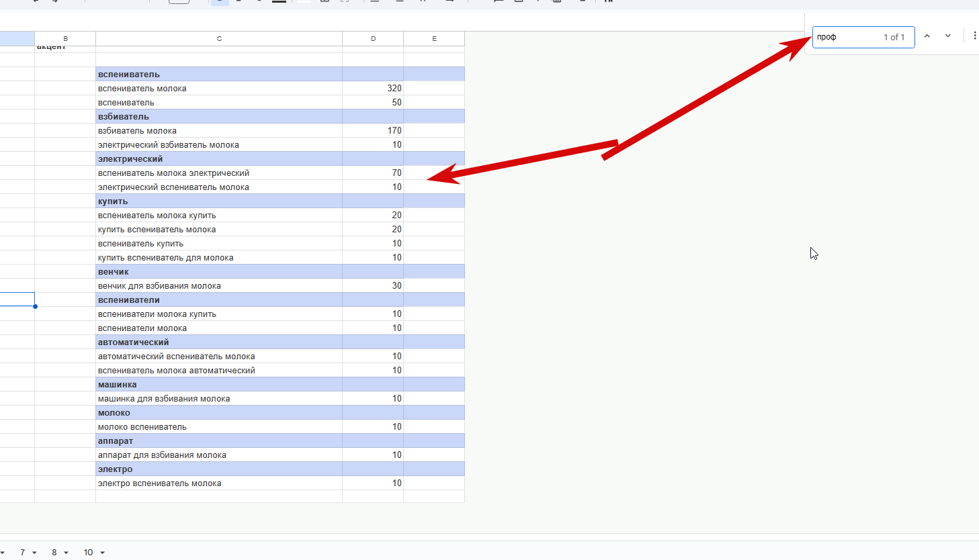Jump to the next search match
Screen dimensions: 979x560
948,36
